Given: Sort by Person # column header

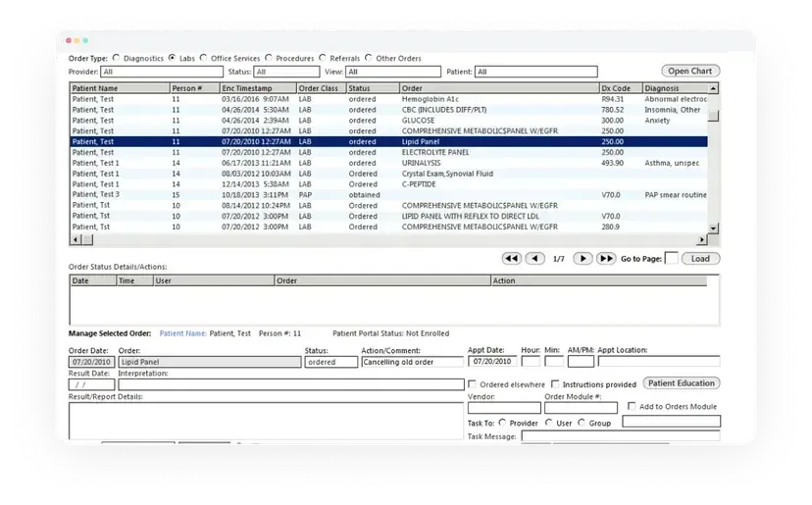Looking at the screenshot, I should [x=195, y=88].
